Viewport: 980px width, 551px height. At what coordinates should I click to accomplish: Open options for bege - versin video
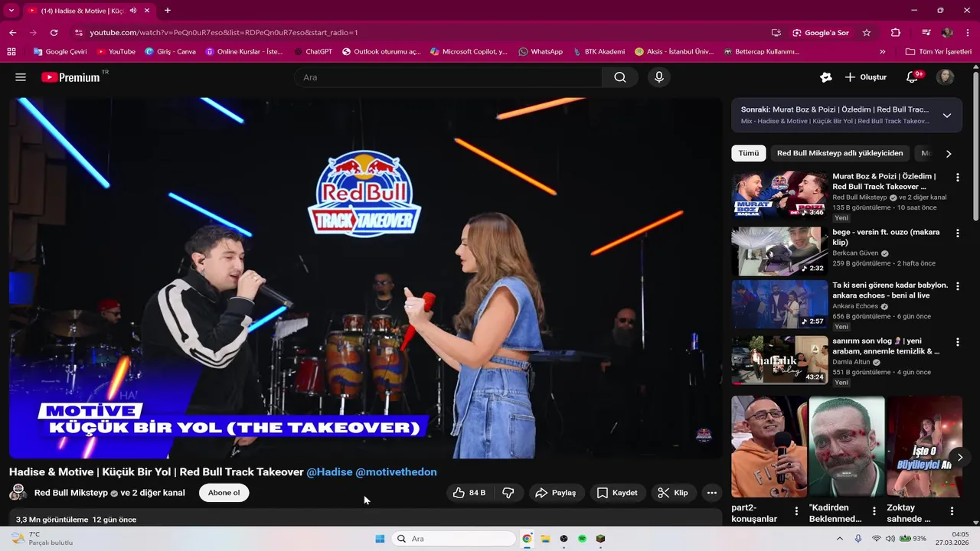coord(957,233)
